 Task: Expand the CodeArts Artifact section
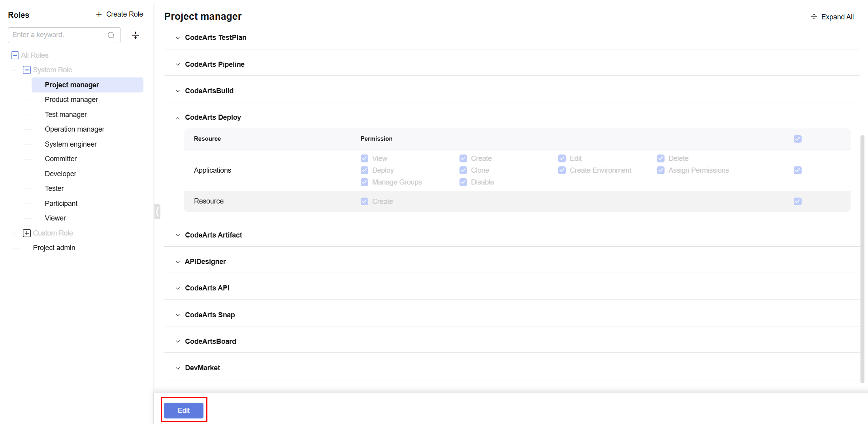(x=178, y=235)
